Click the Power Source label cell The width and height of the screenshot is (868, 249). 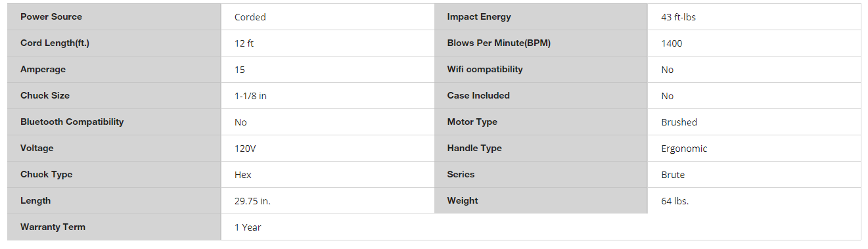(x=114, y=17)
